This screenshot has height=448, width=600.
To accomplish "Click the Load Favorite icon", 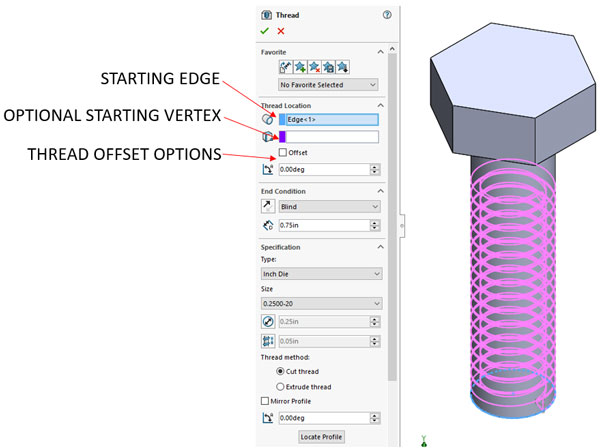I will click(x=343, y=68).
